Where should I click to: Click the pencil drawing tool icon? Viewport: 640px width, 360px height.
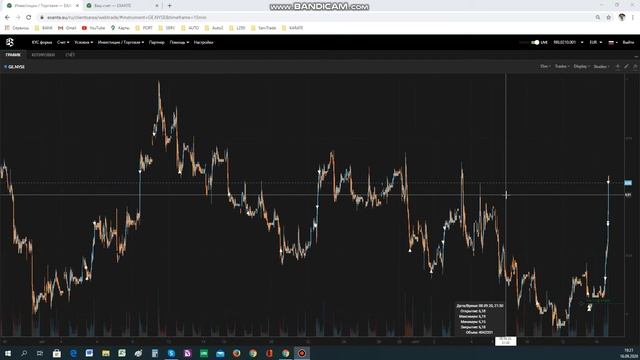pos(627,66)
